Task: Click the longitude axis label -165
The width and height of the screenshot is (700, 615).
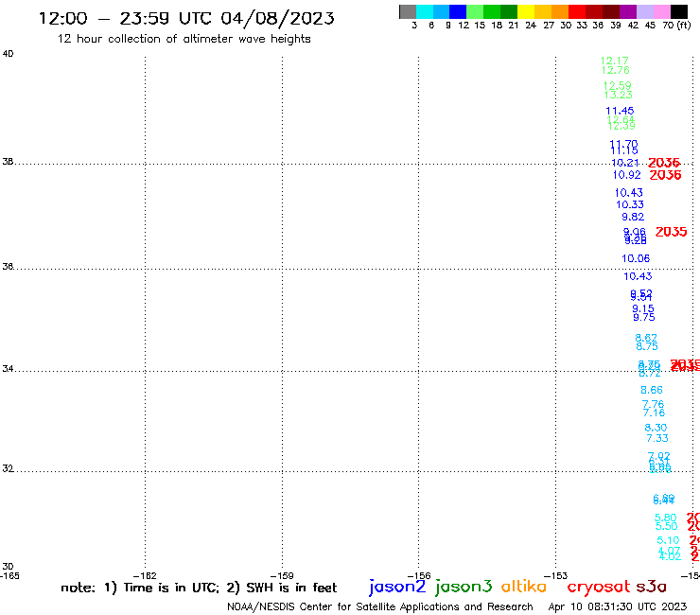Action: [9, 575]
